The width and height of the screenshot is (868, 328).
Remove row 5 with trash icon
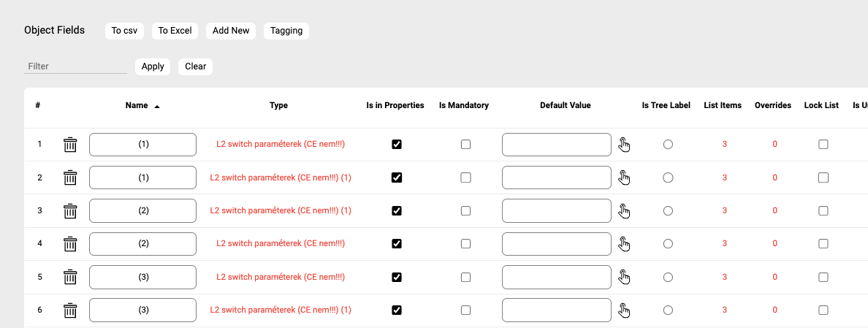pyautogui.click(x=70, y=277)
